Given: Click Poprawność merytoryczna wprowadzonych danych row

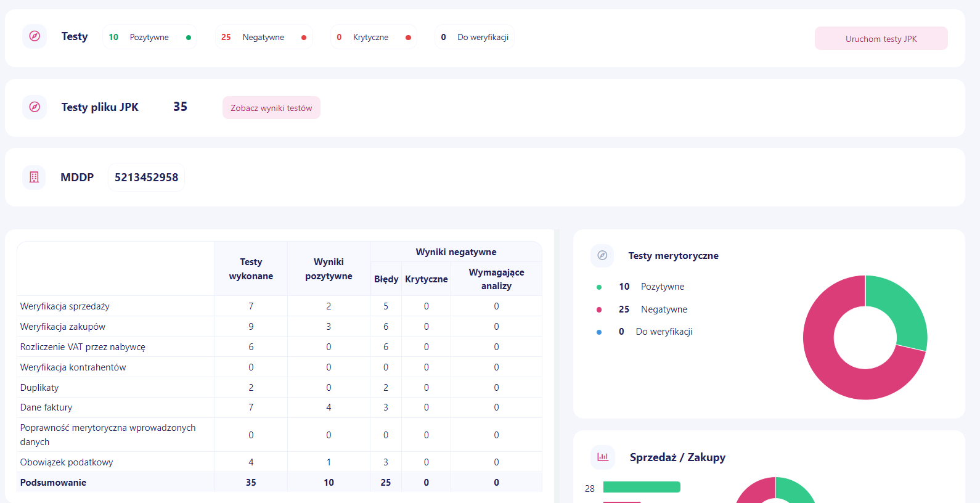Looking at the screenshot, I should (279, 435).
